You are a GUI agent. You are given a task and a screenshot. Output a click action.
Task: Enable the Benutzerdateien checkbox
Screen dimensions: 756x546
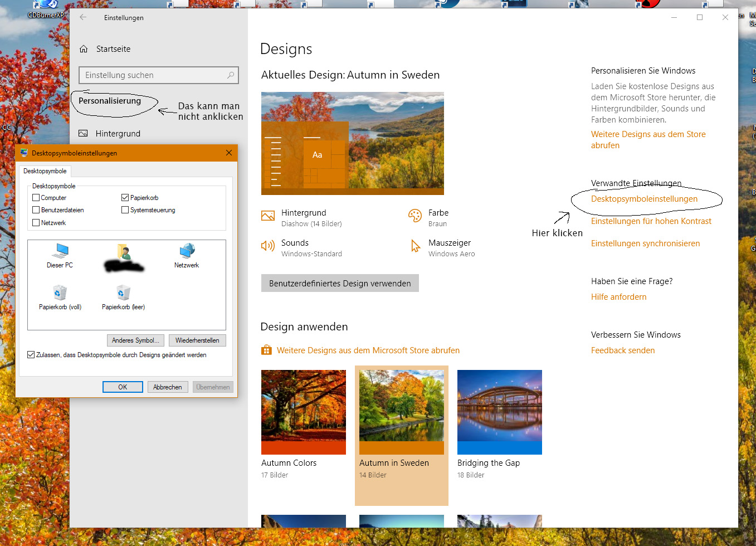point(36,210)
